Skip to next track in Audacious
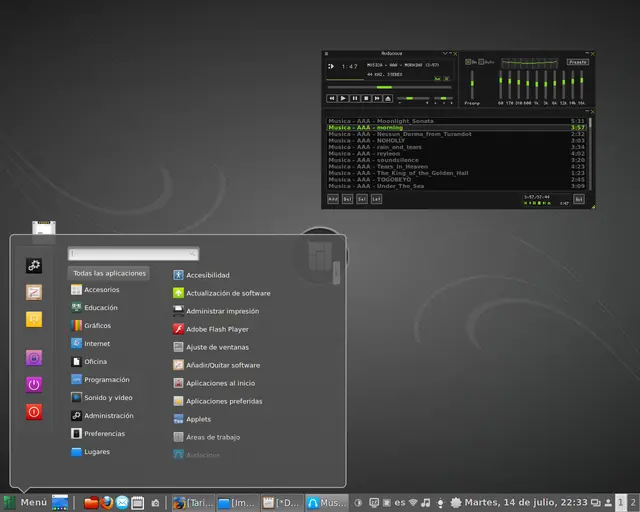 point(377,98)
